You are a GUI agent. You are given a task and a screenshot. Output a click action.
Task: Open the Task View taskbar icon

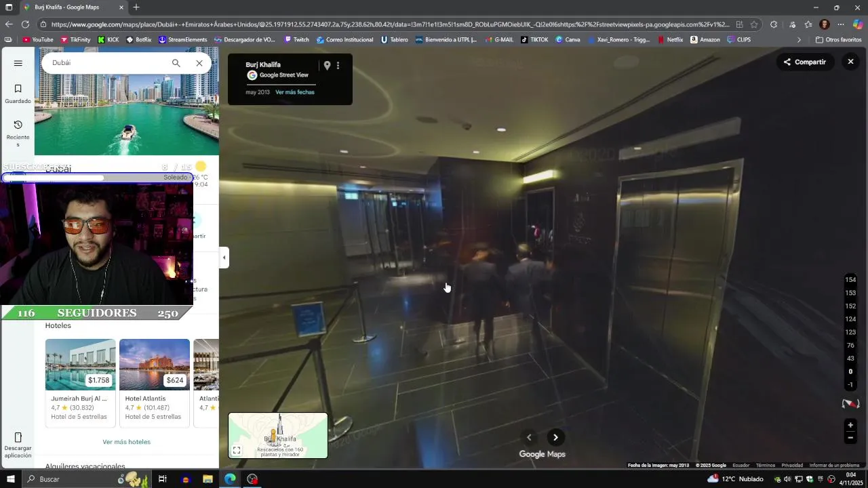tap(163, 479)
